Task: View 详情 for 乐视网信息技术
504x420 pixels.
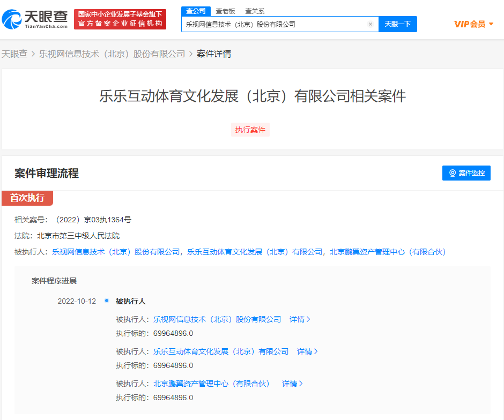Action: 300,319
